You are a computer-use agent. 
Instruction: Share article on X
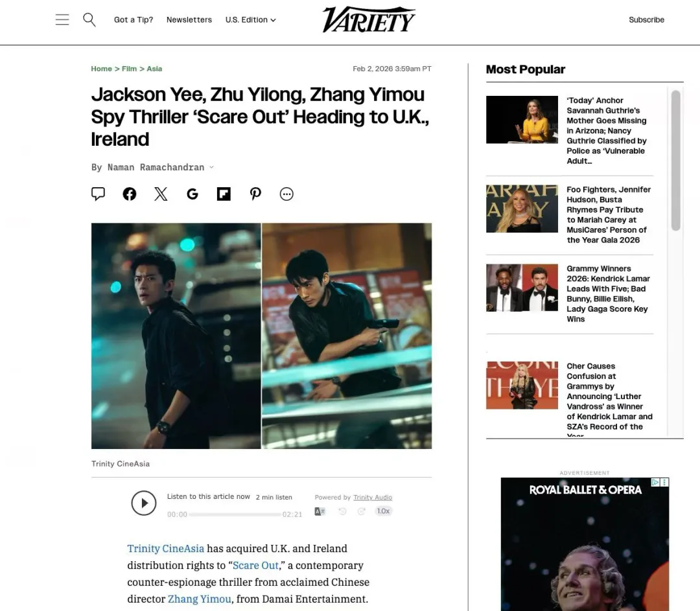161,194
